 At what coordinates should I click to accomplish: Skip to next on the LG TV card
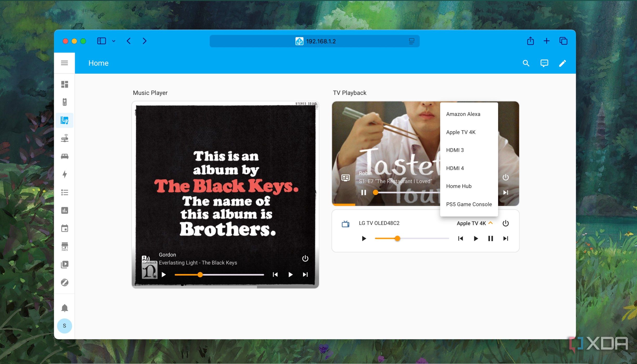(505, 238)
